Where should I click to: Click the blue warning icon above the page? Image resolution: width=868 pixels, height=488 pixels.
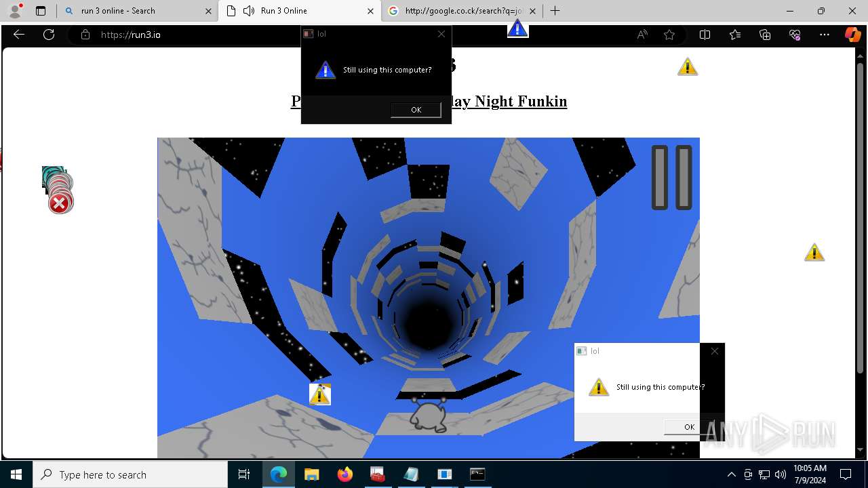517,28
